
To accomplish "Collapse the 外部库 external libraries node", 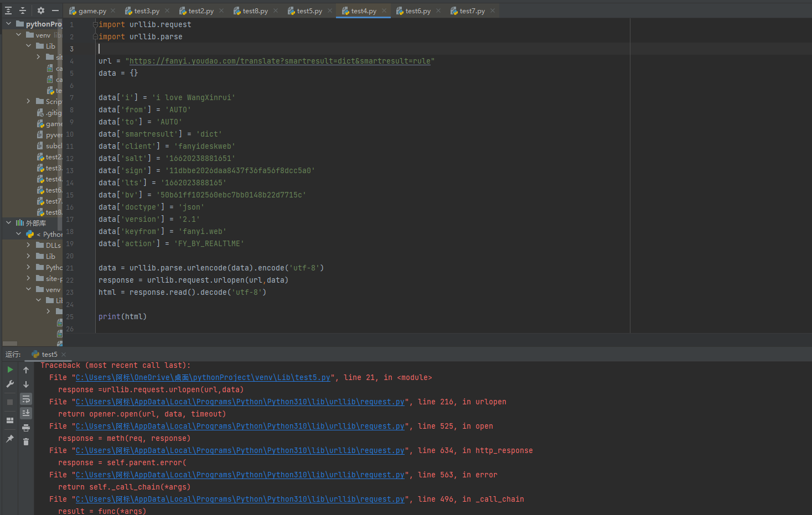I will click(x=9, y=223).
